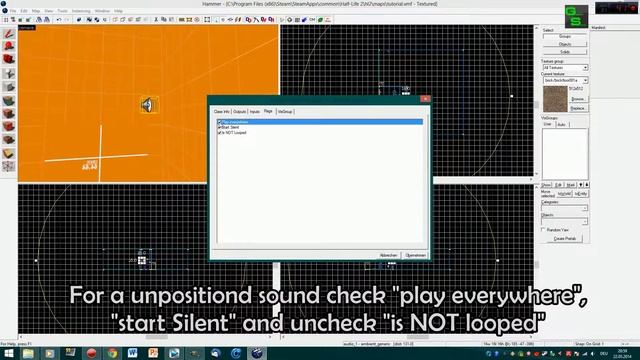
Task: Click the toWorld button
Action: pyautogui.click(x=564, y=194)
